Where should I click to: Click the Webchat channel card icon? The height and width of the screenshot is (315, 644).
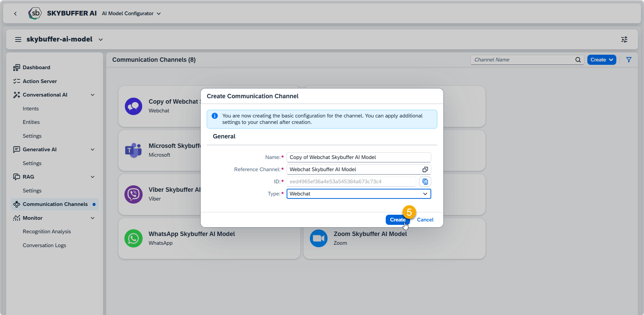pos(134,106)
